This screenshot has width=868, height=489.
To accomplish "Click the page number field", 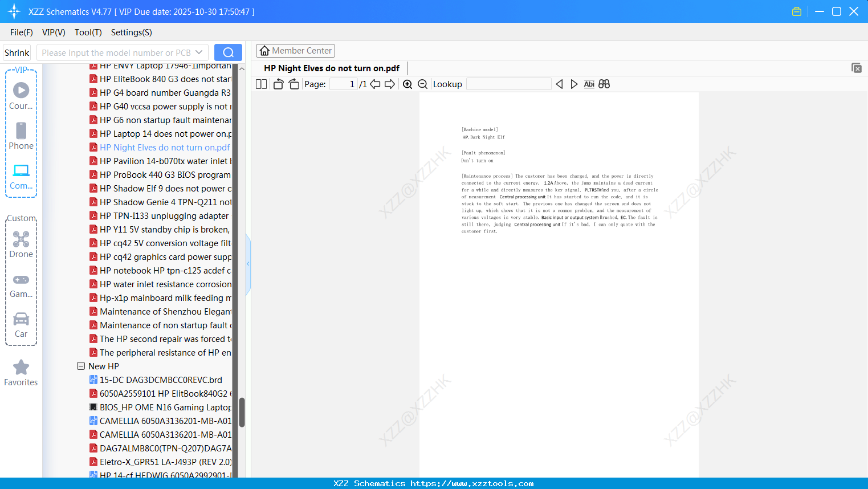I will (x=344, y=84).
